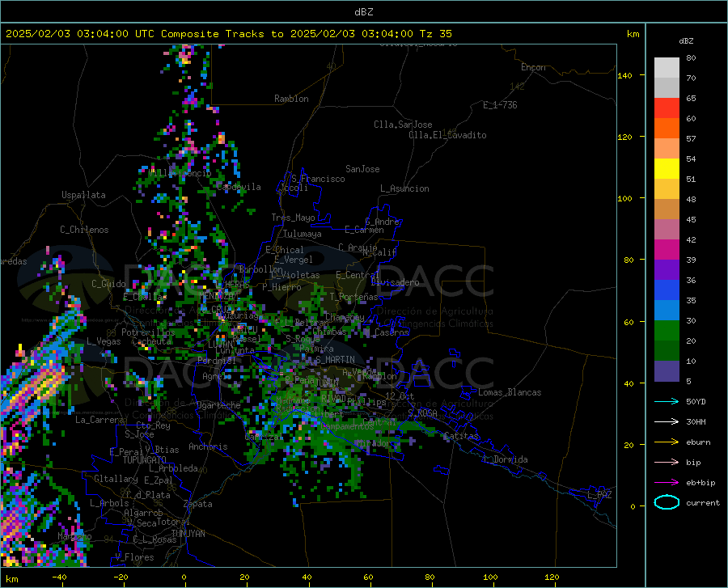Image resolution: width=728 pixels, height=588 pixels.
Task: Click the 'E_Carmen' map label
Action: (364, 230)
